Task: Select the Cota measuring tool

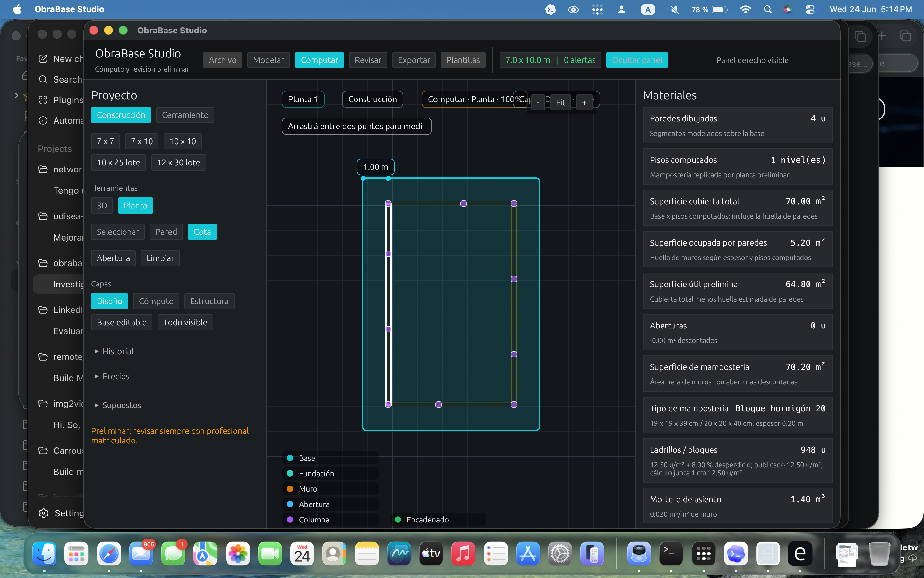Action: point(202,232)
